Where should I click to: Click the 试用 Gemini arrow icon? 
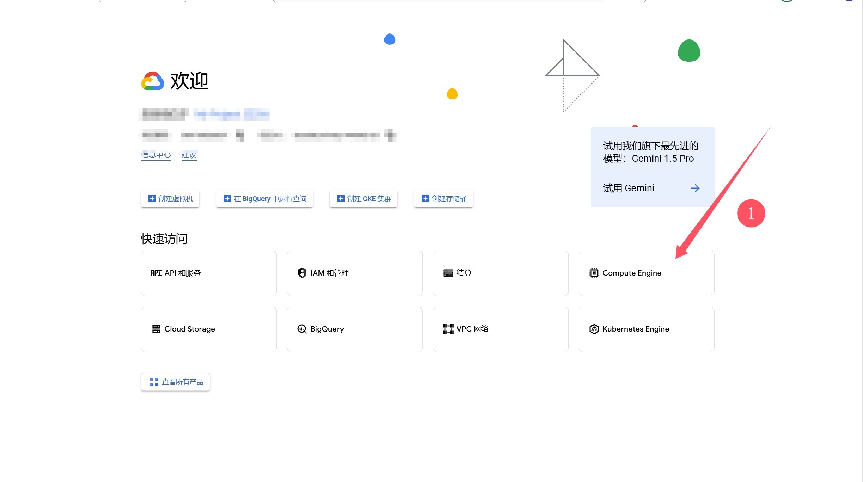pyautogui.click(x=695, y=188)
